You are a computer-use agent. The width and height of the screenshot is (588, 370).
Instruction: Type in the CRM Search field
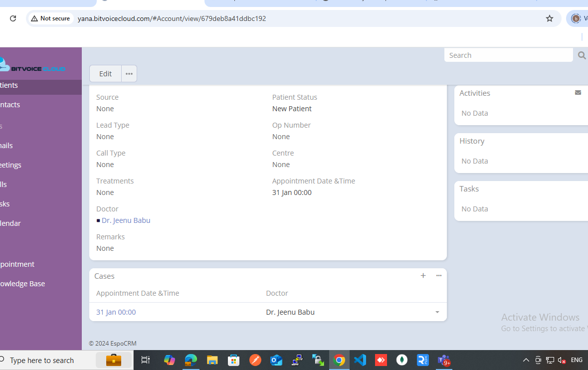[x=508, y=55]
